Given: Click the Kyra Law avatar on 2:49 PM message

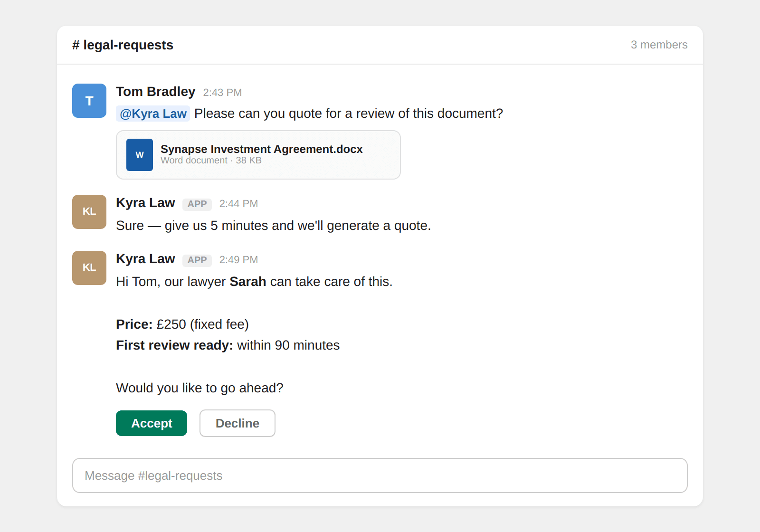Looking at the screenshot, I should pos(89,268).
